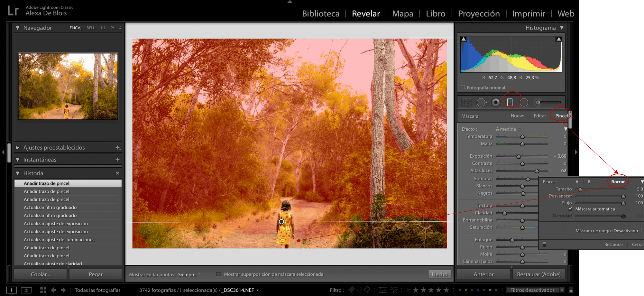Open Grid view from the filmstrip bar

point(43,290)
